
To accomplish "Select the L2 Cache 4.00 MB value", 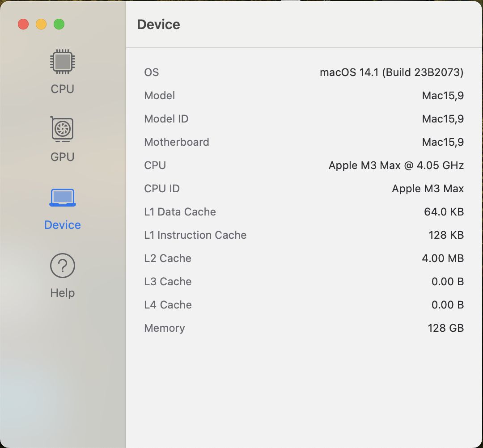I will click(x=443, y=258).
